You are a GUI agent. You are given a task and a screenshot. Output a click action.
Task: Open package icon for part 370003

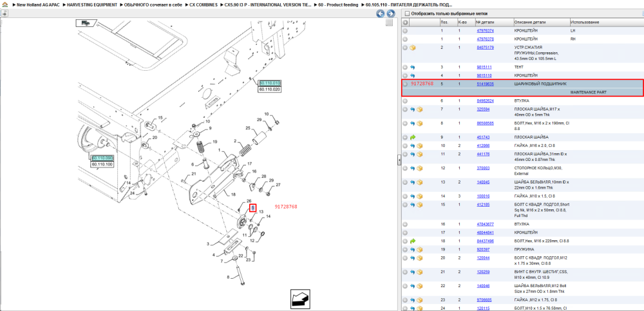click(420, 169)
